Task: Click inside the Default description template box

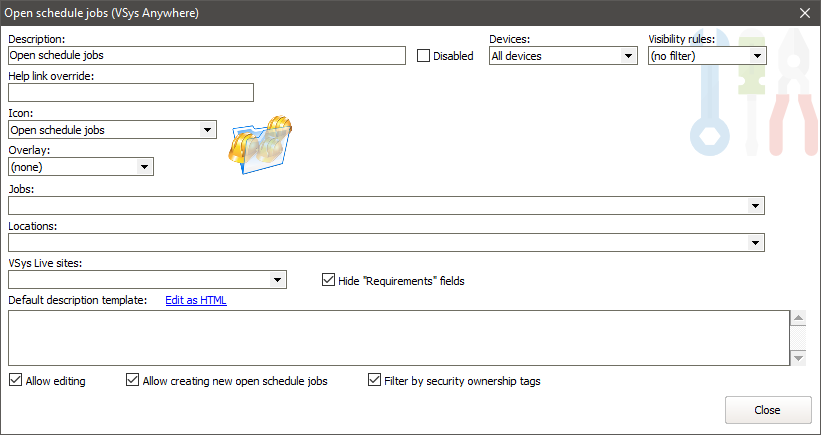Action: pos(398,337)
